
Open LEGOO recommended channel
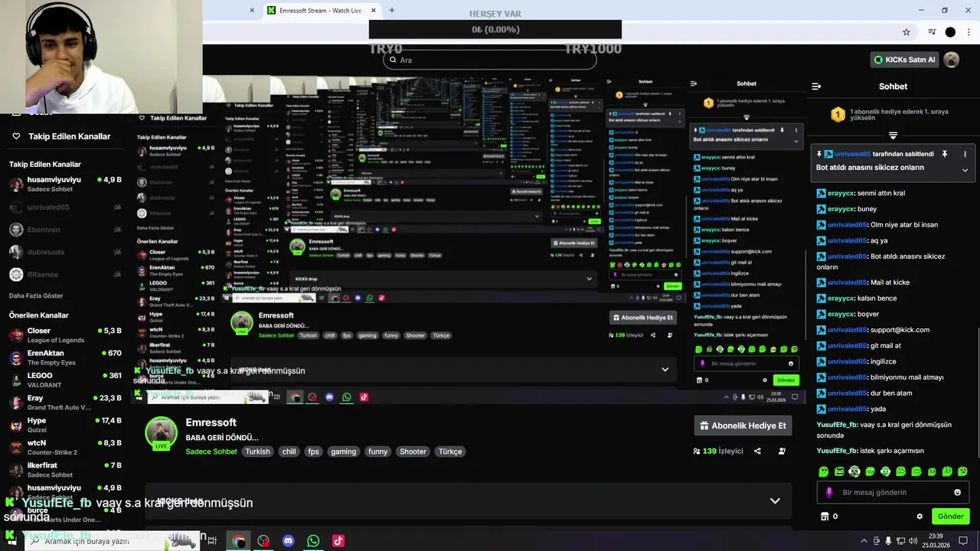(65, 380)
